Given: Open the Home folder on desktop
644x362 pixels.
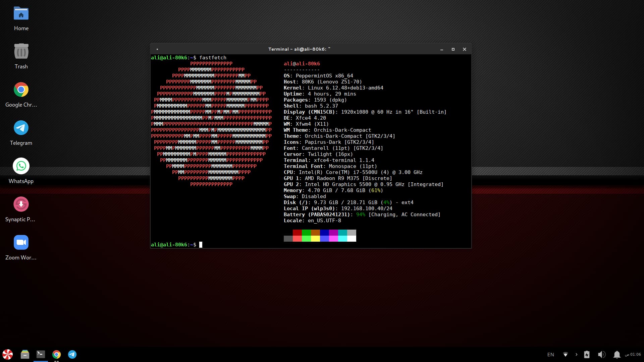Looking at the screenshot, I should [x=21, y=14].
